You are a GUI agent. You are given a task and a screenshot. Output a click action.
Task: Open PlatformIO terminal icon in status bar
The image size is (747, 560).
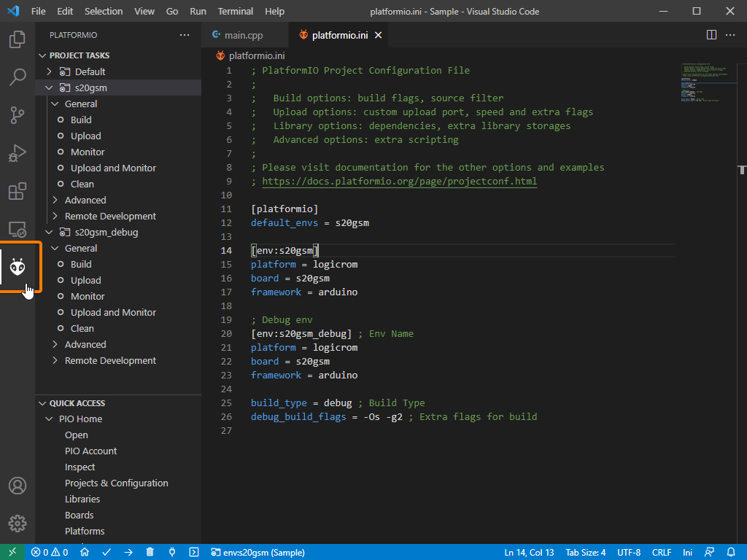coord(194,552)
